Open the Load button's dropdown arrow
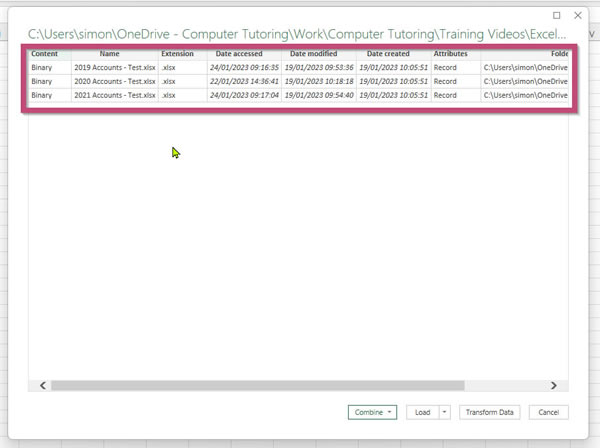Screen dimensions: 600x448 pos(444,412)
